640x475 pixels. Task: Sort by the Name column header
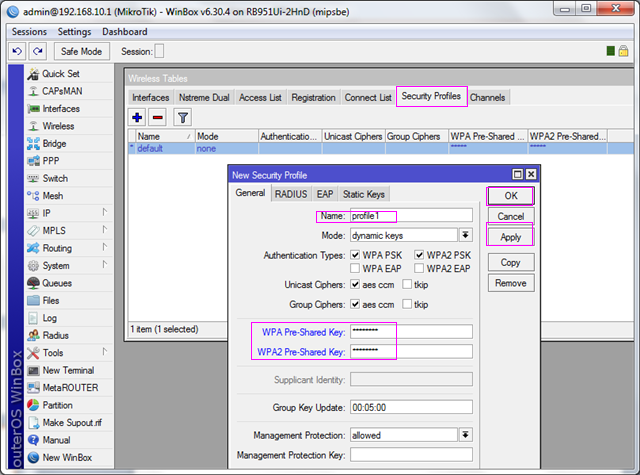[x=165, y=136]
